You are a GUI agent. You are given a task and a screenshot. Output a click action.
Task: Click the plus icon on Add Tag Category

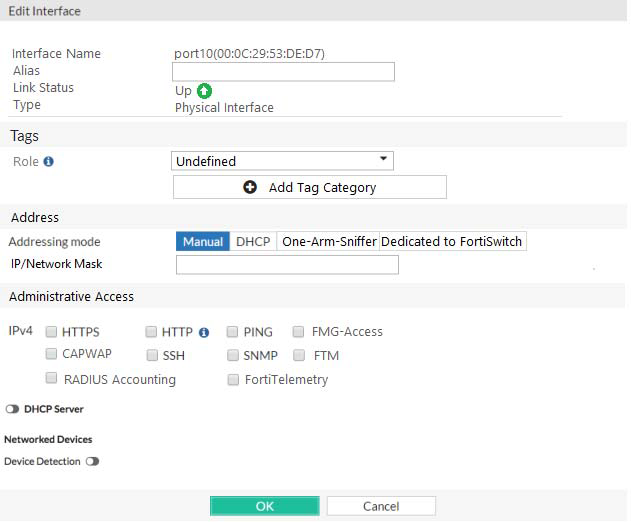click(250, 187)
